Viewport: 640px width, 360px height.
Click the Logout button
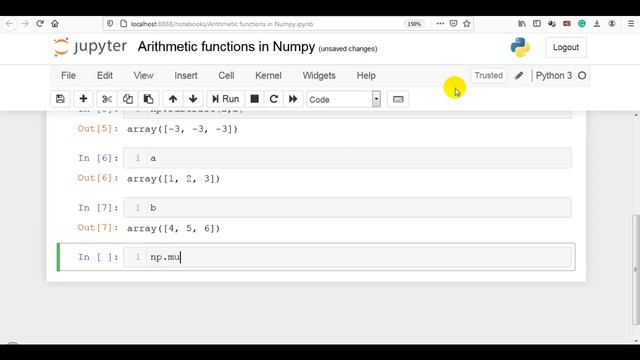[566, 47]
